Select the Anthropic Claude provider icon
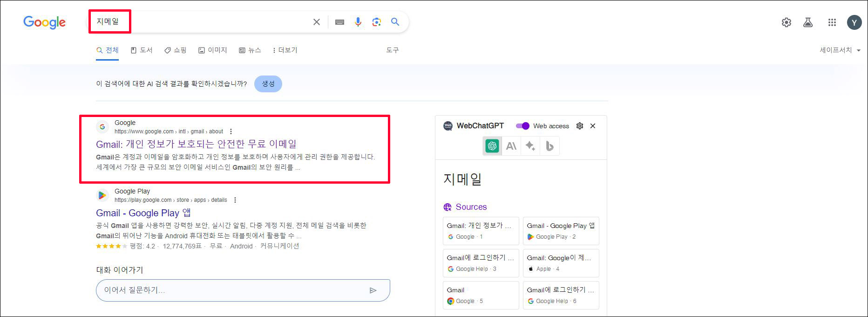Viewport: 868px width, 317px height. [511, 146]
